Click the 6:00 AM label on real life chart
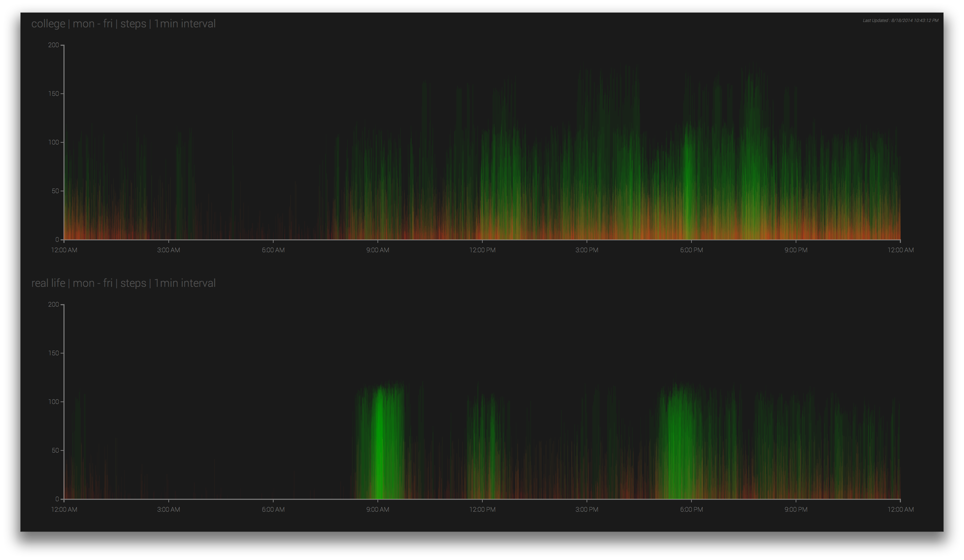 pyautogui.click(x=273, y=510)
